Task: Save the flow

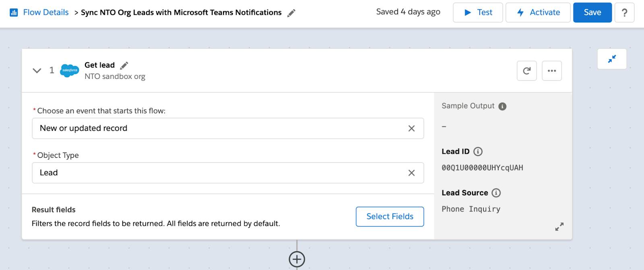Action: point(592,12)
